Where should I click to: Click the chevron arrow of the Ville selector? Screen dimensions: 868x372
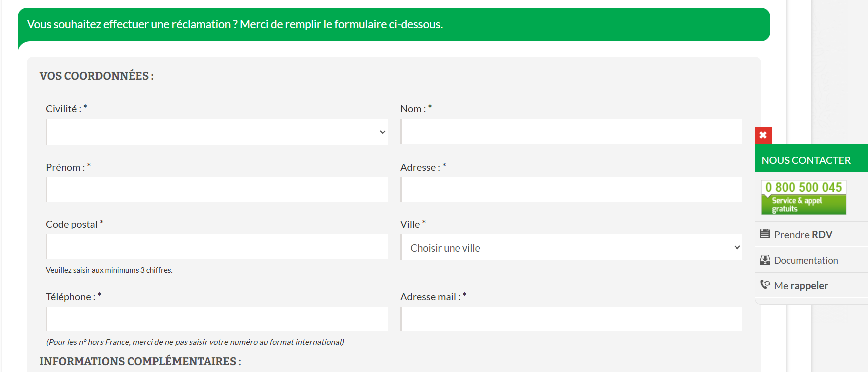point(737,247)
